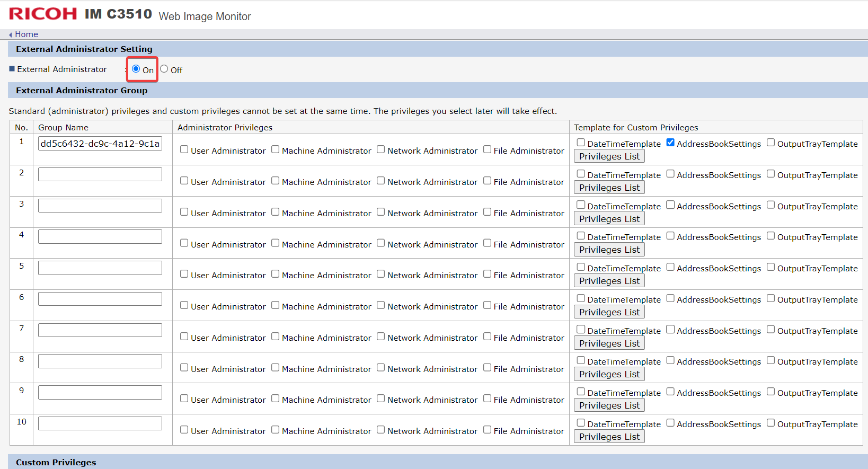Click the empty Group Name field in row 2
Screen dimensions: 868x469
(x=100, y=174)
